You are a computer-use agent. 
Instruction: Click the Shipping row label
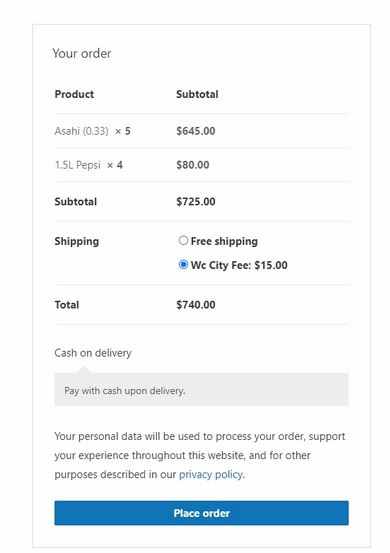77,241
